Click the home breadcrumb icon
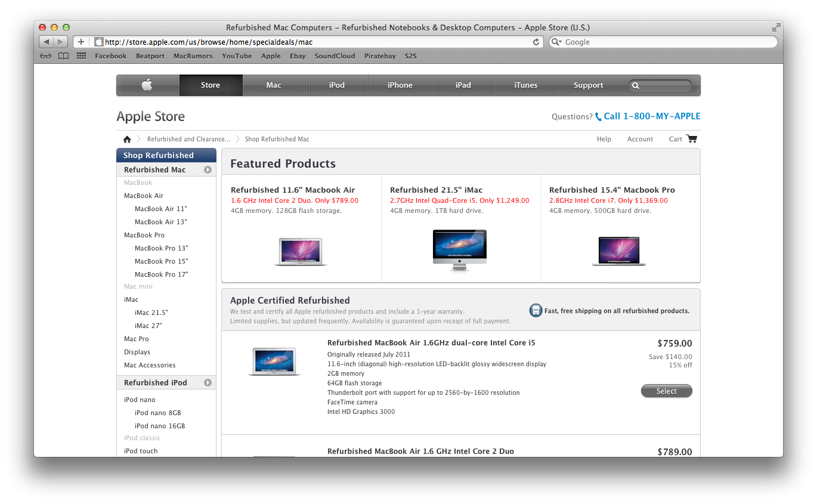 point(127,139)
